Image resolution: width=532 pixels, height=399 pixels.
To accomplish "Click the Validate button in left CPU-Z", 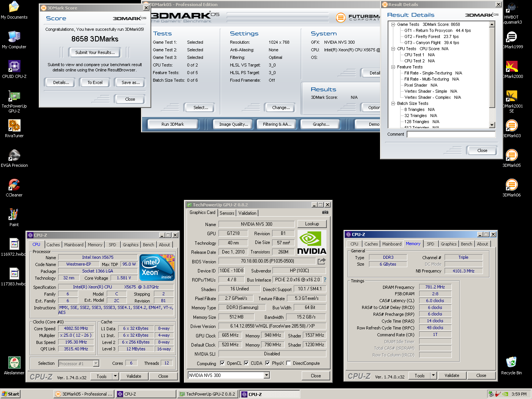I will point(134,376).
